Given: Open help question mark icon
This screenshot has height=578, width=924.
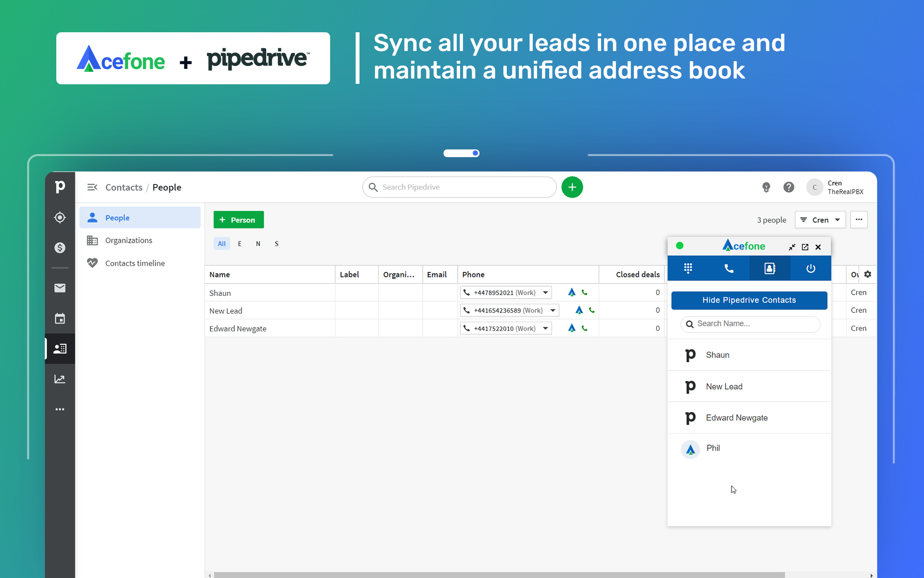Looking at the screenshot, I should click(x=789, y=187).
